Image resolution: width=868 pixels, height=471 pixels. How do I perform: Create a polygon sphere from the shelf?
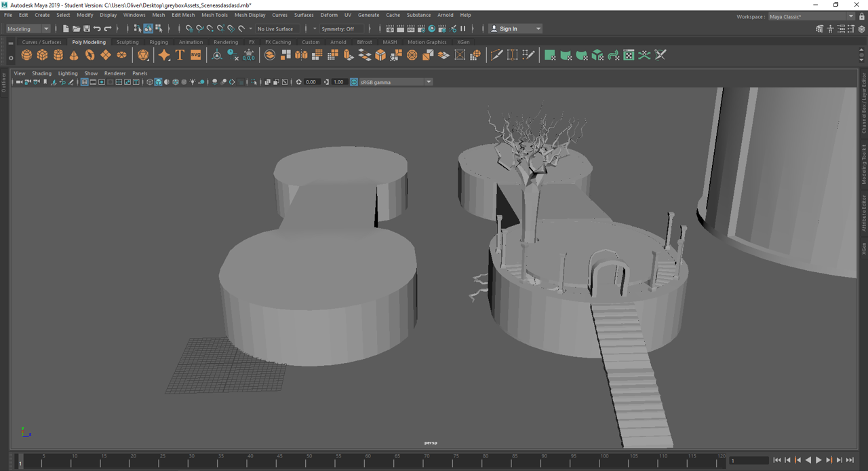point(26,55)
